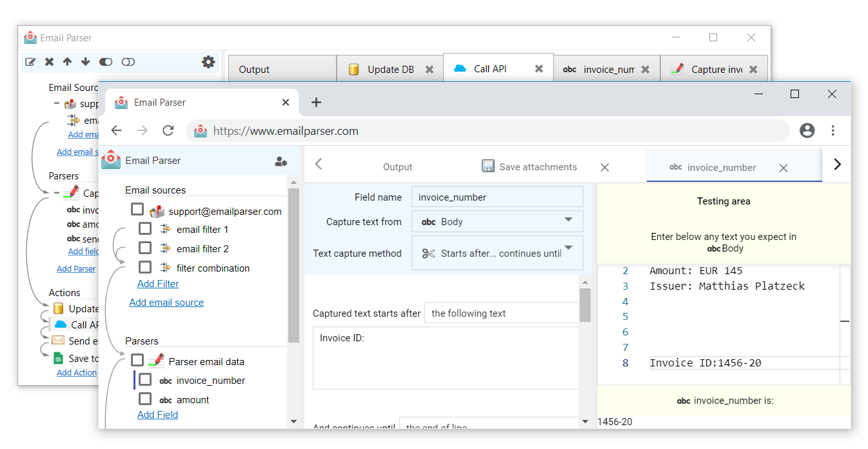868x449 pixels.
Task: Select email filter 1 tree item
Action: point(202,230)
